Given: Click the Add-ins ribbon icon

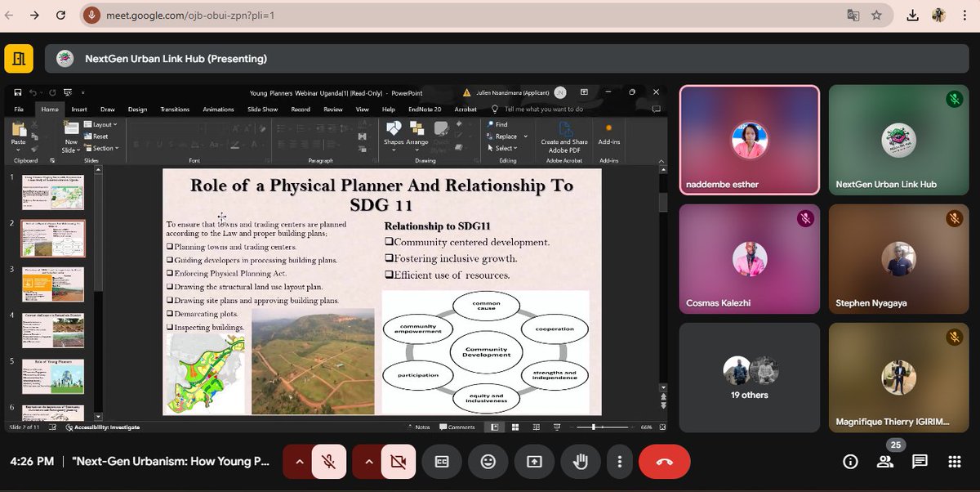Looking at the screenshot, I should point(608,133).
